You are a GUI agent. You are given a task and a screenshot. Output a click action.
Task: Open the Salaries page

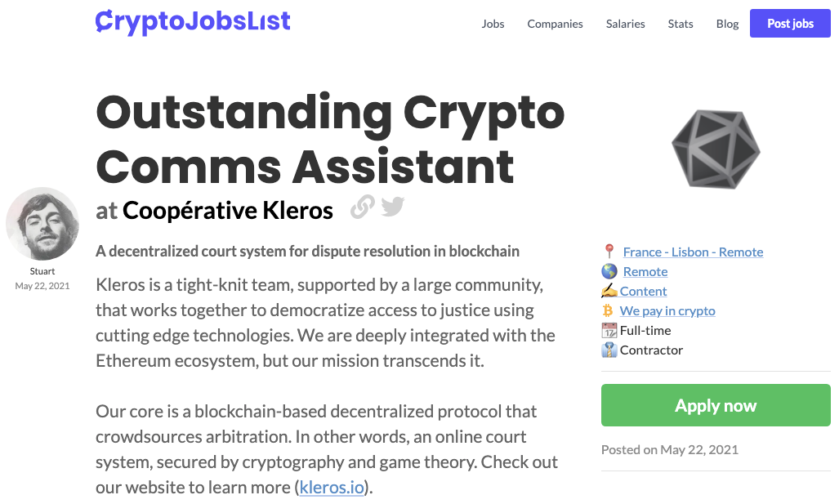(625, 24)
